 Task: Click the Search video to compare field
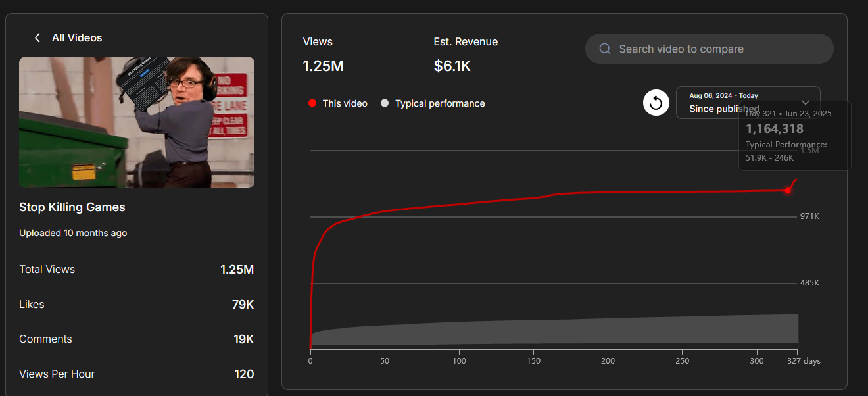[709, 49]
